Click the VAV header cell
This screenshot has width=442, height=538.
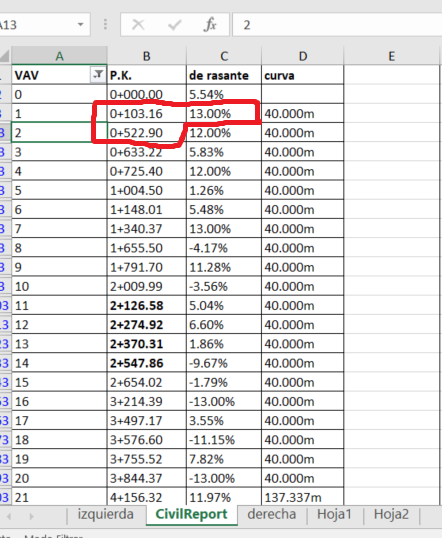pyautogui.click(x=59, y=75)
